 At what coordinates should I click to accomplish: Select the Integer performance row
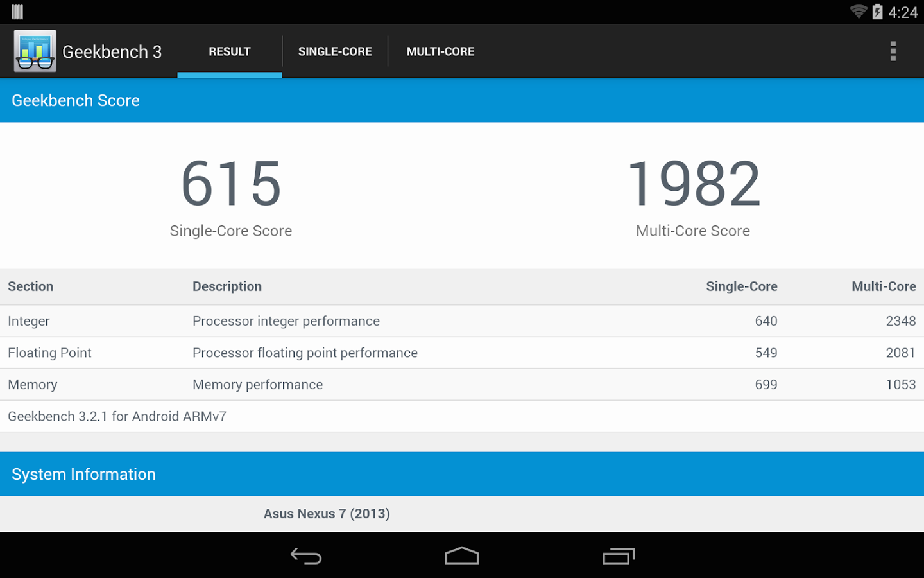[x=462, y=321]
